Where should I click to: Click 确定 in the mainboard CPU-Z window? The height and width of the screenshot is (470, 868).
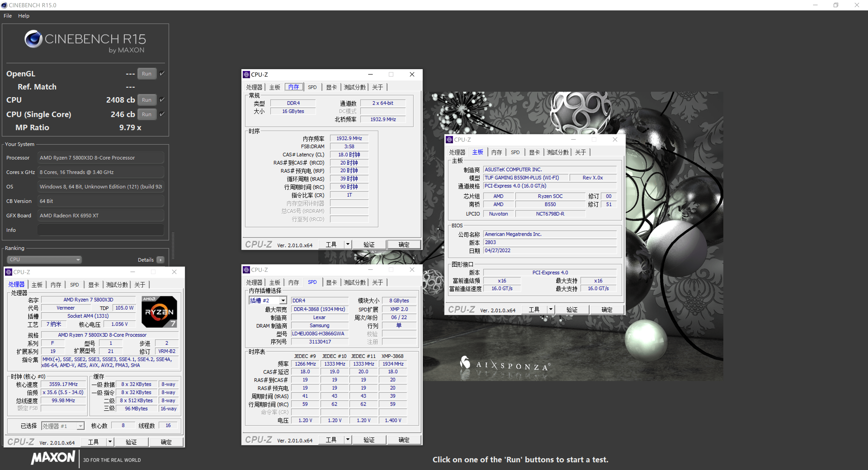point(606,310)
